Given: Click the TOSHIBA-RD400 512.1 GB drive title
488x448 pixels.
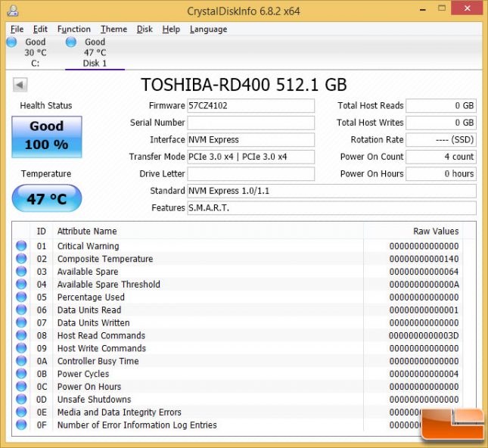Looking at the screenshot, I should click(244, 85).
